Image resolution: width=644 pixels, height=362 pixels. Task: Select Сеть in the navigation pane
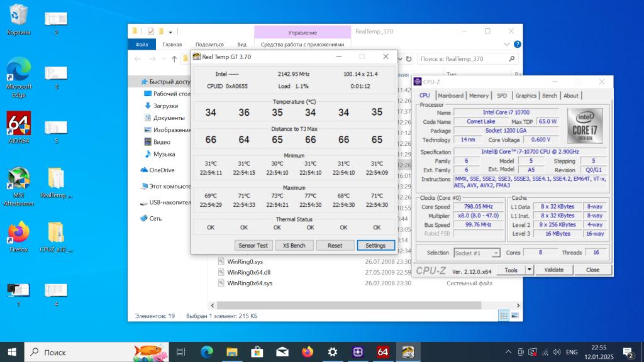point(151,219)
